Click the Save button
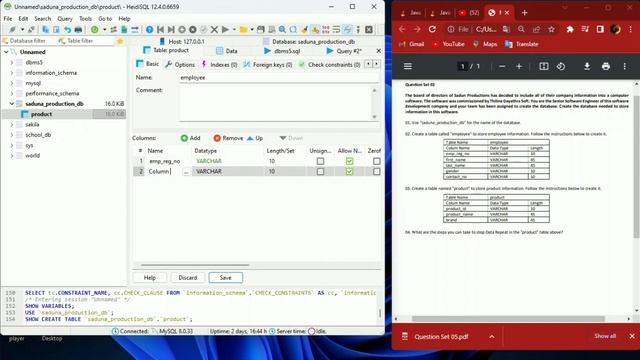Screen dimensions: 640x360 coord(226,278)
